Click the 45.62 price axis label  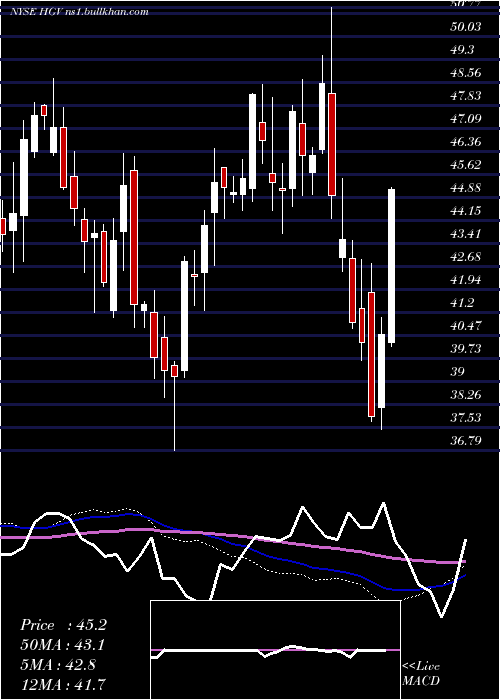point(465,165)
